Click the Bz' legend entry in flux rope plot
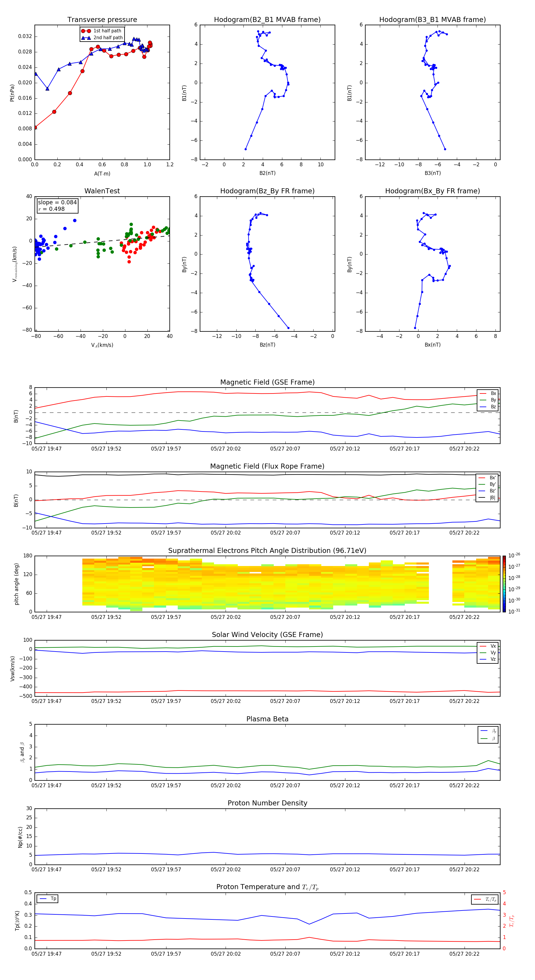 click(487, 491)
